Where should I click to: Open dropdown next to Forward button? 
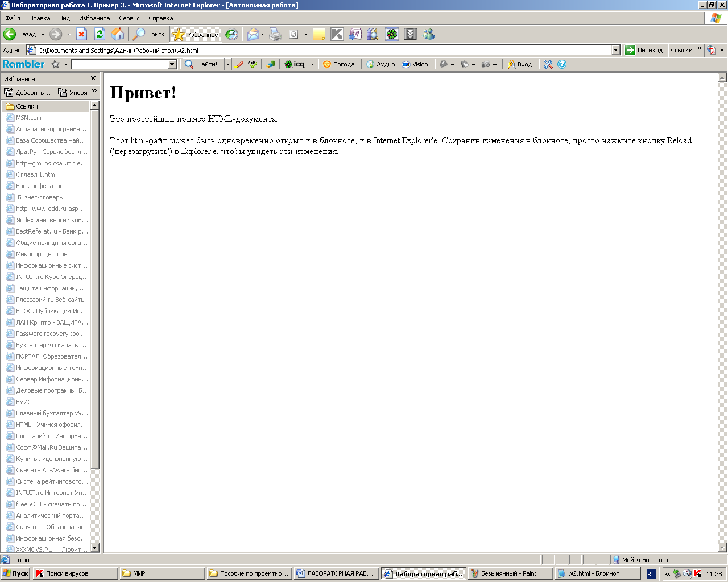[x=68, y=34]
